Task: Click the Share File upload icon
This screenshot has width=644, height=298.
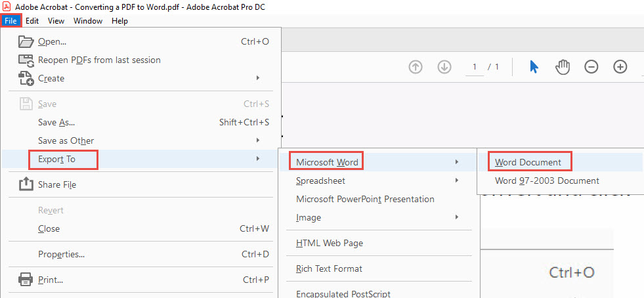Action: (x=26, y=184)
